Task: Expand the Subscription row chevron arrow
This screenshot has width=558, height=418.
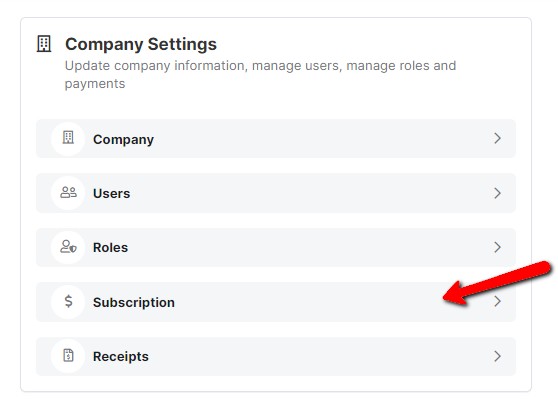Action: (x=498, y=302)
